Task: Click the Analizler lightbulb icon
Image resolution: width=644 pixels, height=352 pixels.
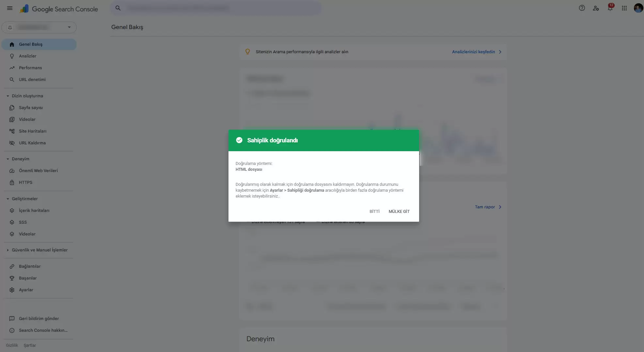Action: [12, 56]
